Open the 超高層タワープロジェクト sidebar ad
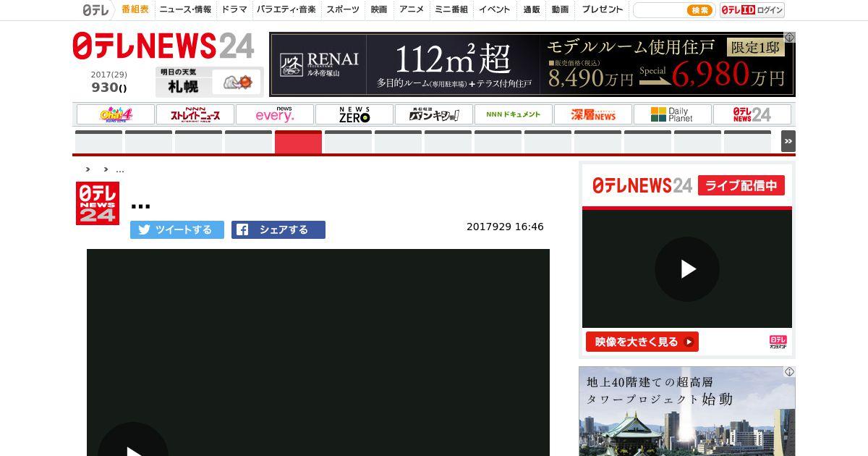This screenshot has height=456, width=868. pos(687,411)
